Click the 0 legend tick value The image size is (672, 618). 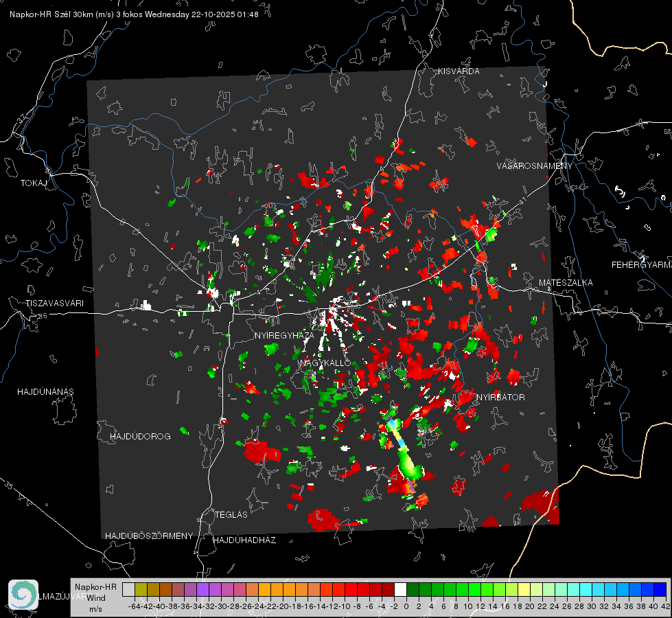(x=407, y=606)
